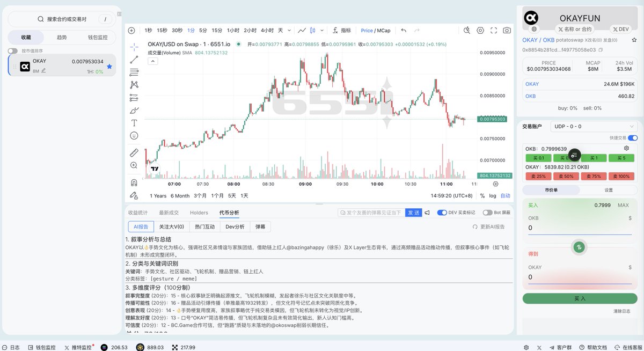Click the 买 5 quick buy button
644x351 pixels.
point(621,158)
